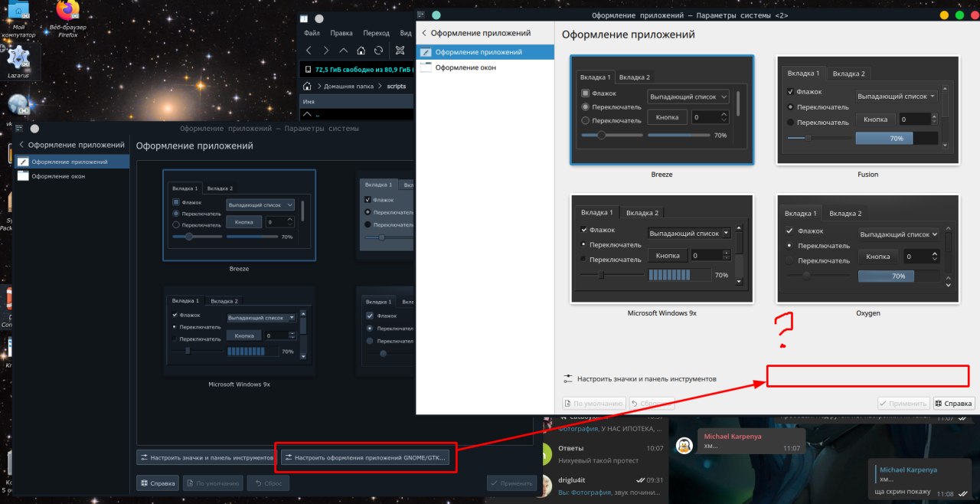Image resolution: width=980 pixels, height=504 pixels.
Task: Click the breadcrumb home icon in file manager
Action: (308, 87)
